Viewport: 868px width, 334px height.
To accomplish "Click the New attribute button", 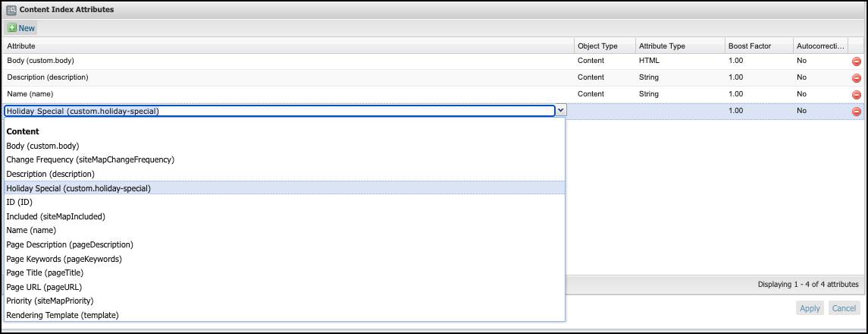I will pyautogui.click(x=21, y=28).
